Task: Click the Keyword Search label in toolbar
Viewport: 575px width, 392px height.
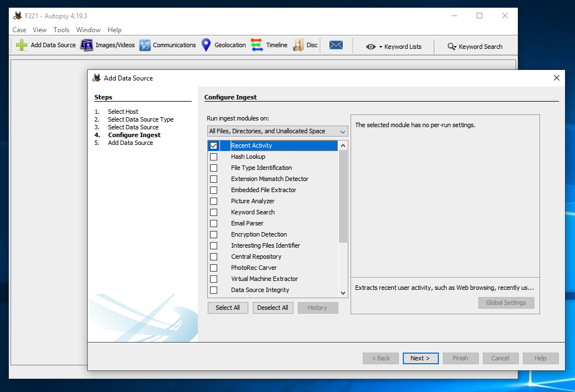Action: [x=481, y=47]
